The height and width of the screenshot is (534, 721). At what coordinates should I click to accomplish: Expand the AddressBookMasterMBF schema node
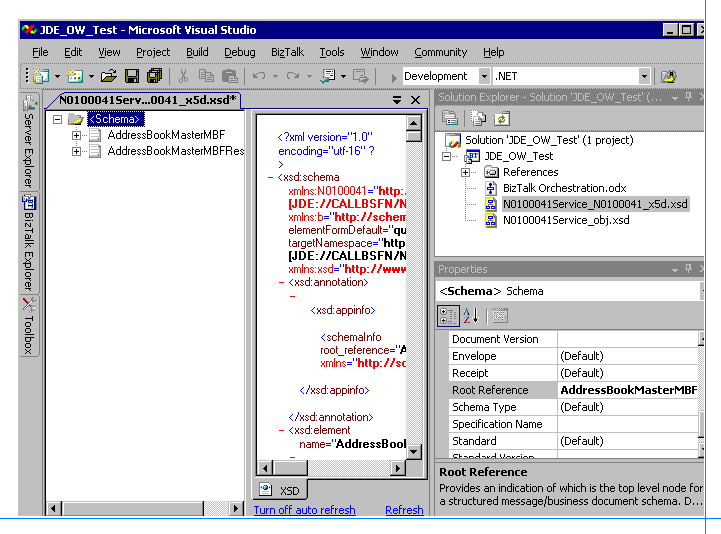(76, 135)
